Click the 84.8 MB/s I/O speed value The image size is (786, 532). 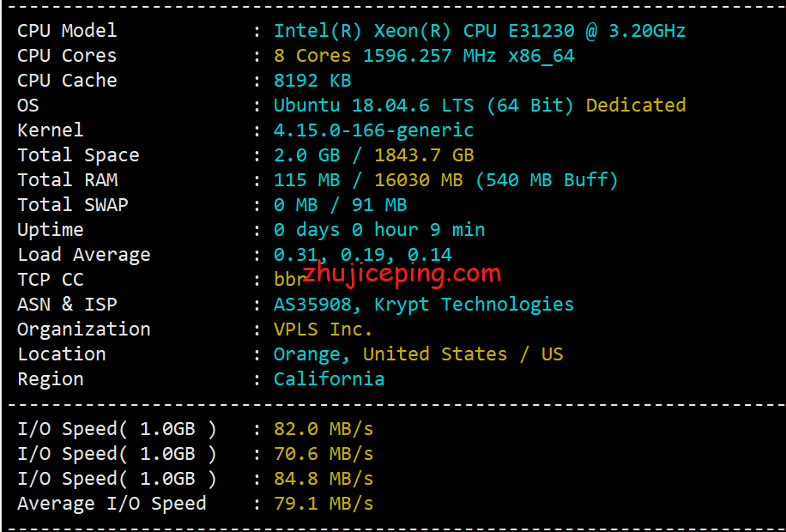point(323,479)
